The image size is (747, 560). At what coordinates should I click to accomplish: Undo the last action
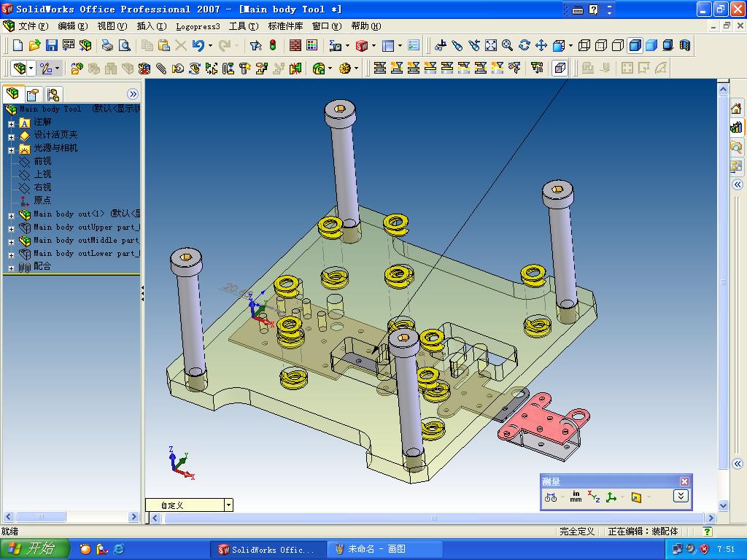click(x=198, y=45)
